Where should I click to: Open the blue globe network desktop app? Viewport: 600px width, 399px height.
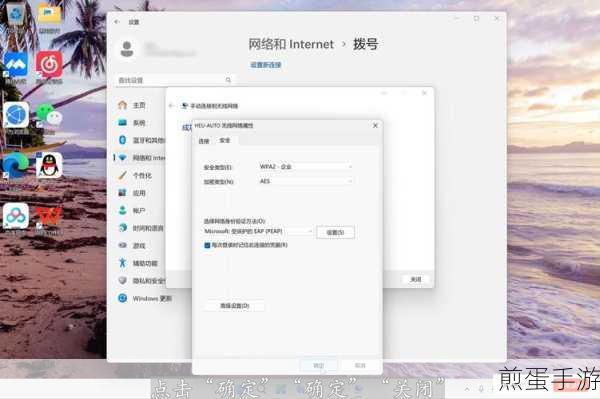[x=16, y=115]
